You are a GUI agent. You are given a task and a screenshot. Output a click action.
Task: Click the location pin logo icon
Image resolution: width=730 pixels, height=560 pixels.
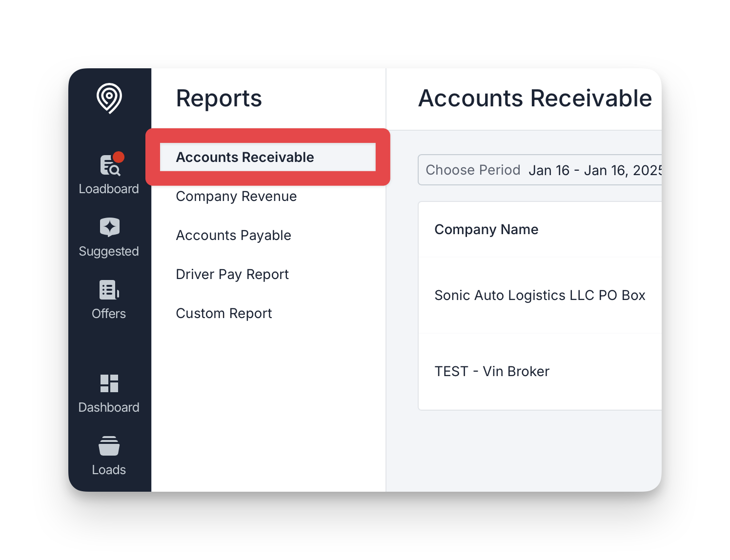click(109, 98)
